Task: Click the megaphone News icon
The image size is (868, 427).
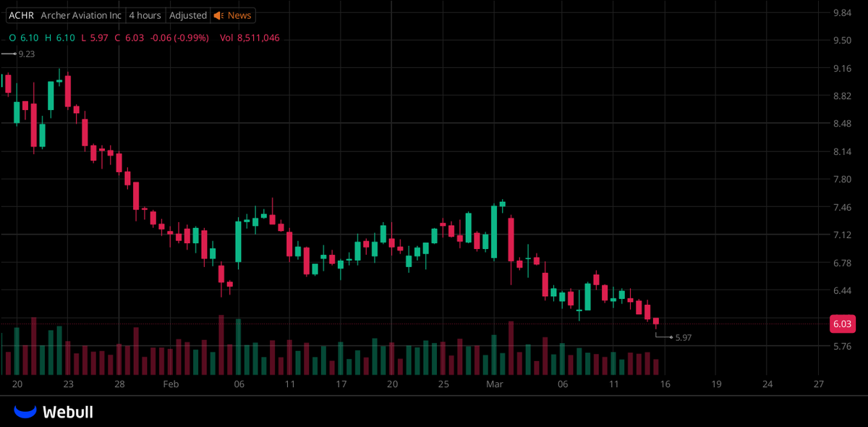Action: (218, 15)
